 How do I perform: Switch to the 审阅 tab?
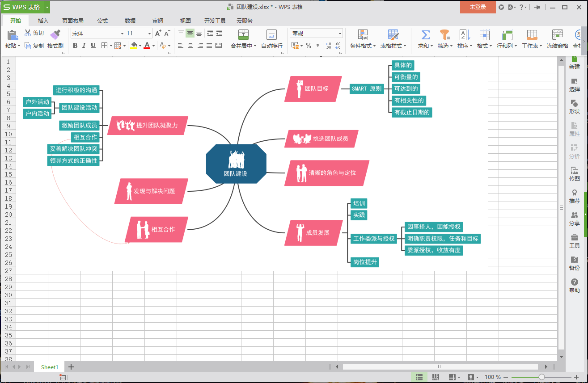point(158,21)
